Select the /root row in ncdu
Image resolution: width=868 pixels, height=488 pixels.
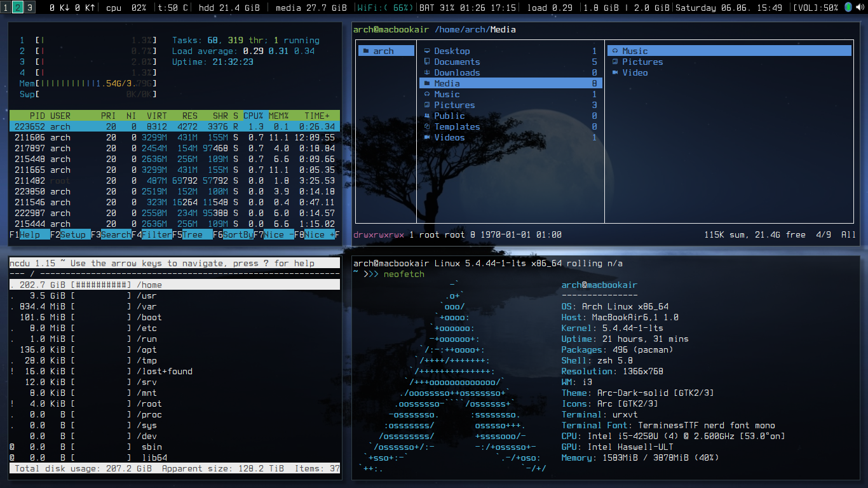pyautogui.click(x=175, y=403)
